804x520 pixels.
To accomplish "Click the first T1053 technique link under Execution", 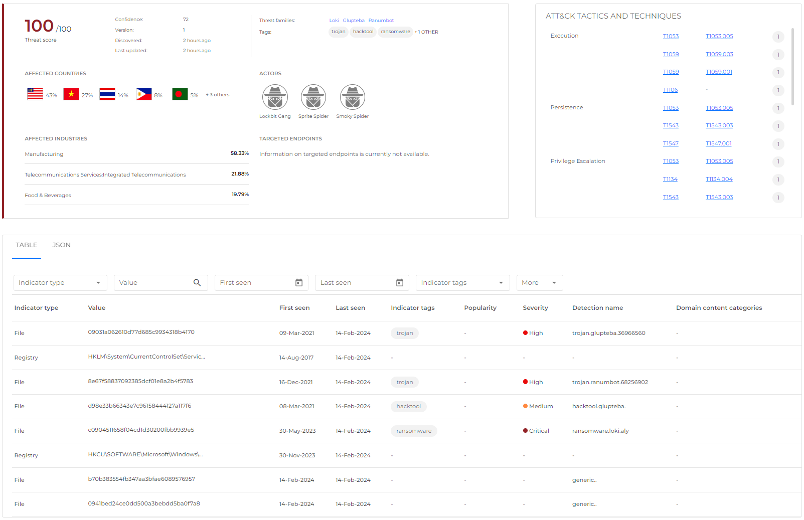I will click(670, 36).
